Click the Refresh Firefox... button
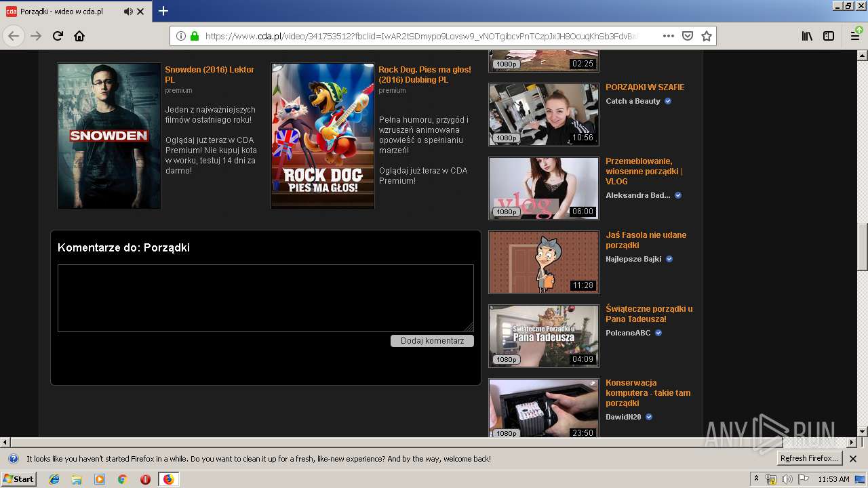Viewport: 868px width, 488px height. coord(810,459)
